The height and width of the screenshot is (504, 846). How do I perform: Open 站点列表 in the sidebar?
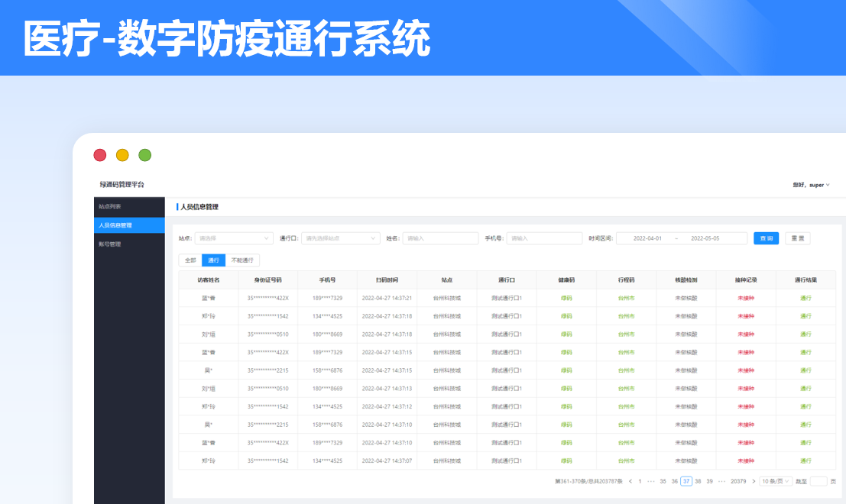coord(129,206)
